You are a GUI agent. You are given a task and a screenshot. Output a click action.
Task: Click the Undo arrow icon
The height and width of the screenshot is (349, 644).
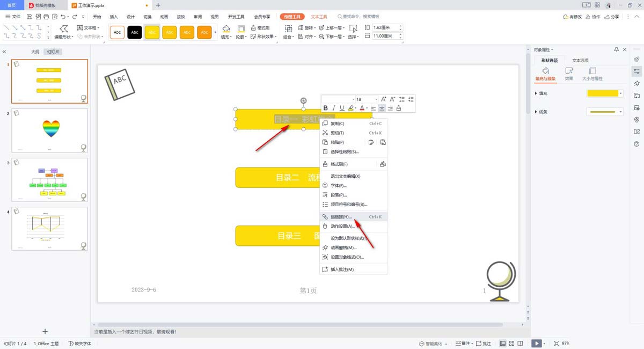(63, 17)
